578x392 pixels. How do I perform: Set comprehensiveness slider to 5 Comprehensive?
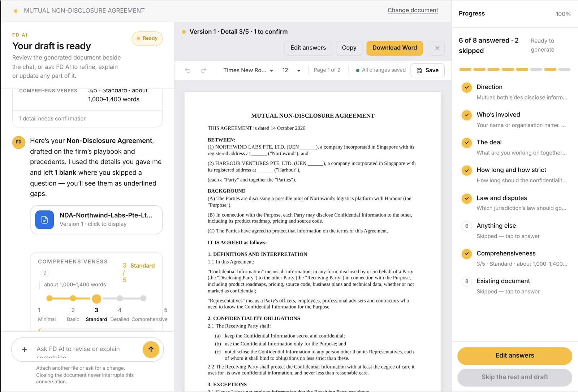(x=143, y=299)
